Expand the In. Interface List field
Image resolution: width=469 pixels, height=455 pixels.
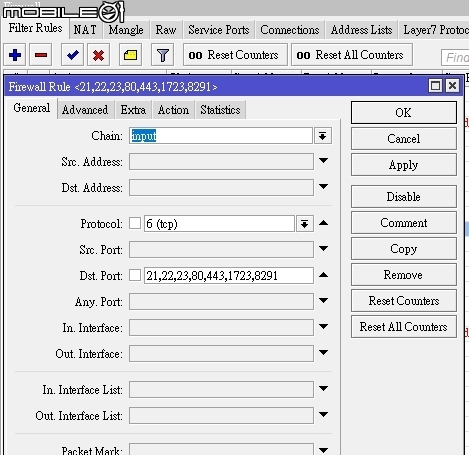[323, 388]
